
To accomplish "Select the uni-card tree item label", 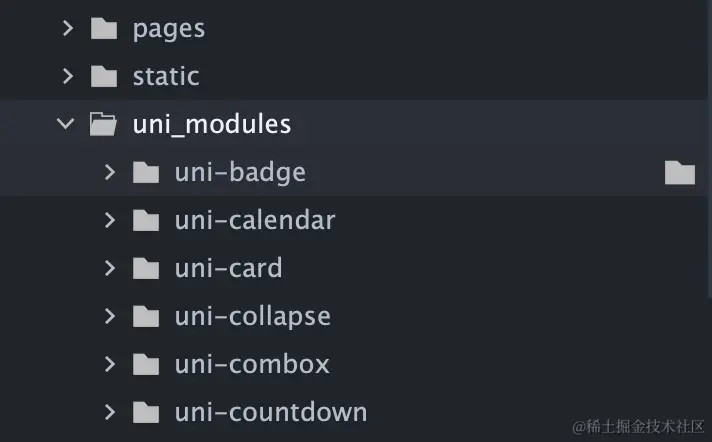I will tap(228, 268).
